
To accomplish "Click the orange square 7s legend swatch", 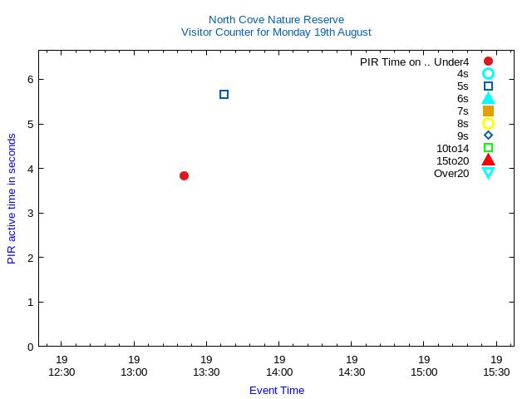I will [x=488, y=111].
